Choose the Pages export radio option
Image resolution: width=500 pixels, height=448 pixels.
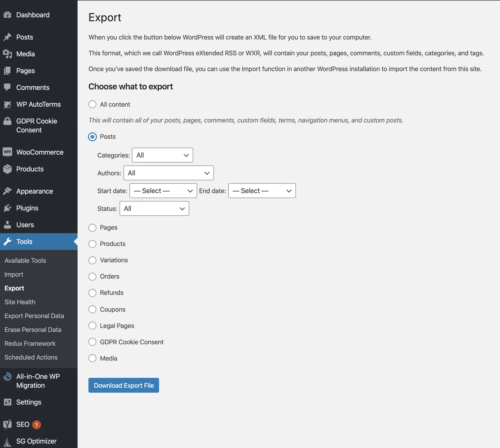coord(92,227)
